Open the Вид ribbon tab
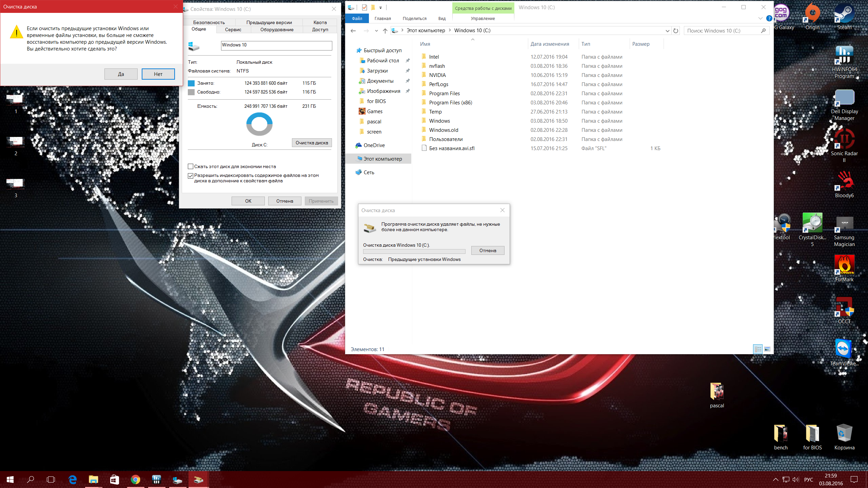The height and width of the screenshot is (488, 868). pyautogui.click(x=441, y=18)
